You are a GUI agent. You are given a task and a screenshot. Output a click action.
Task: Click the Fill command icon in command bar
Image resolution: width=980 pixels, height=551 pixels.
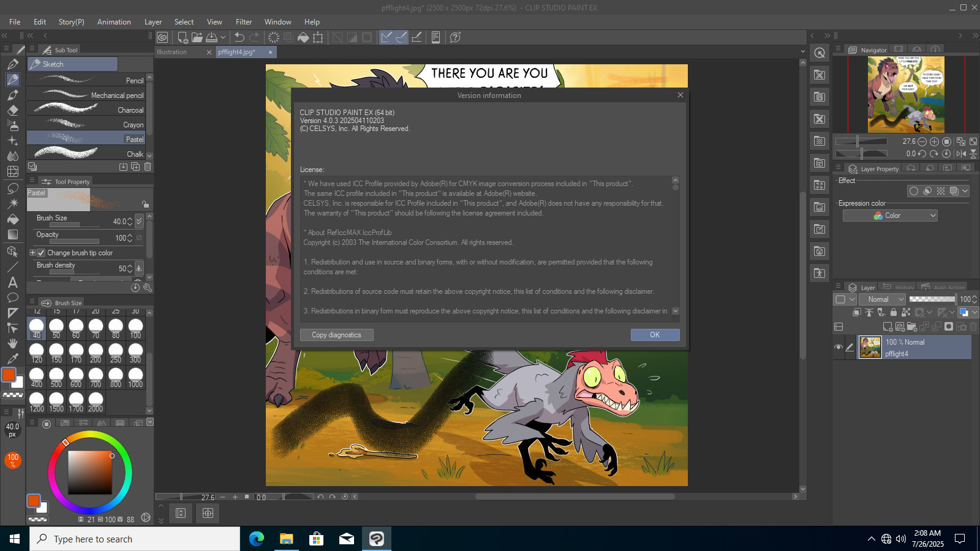pos(303,37)
